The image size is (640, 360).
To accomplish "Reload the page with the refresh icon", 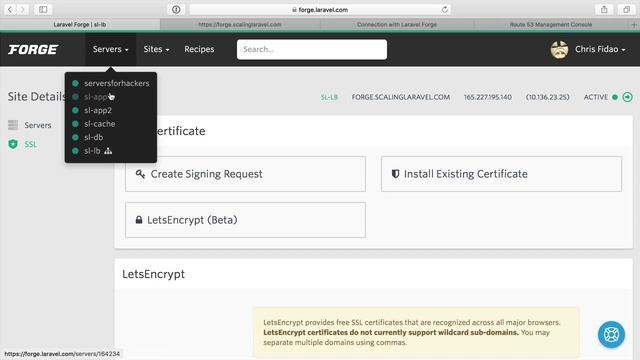I will (444, 9).
